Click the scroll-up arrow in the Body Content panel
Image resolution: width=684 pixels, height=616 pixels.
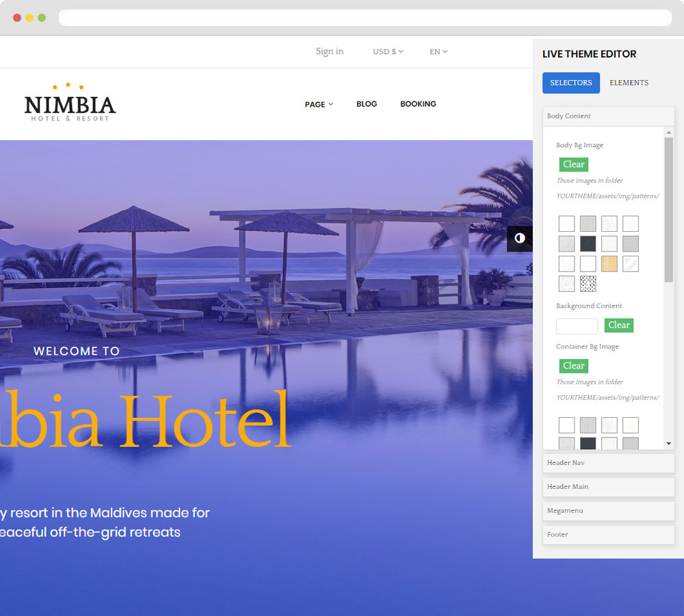coord(669,132)
